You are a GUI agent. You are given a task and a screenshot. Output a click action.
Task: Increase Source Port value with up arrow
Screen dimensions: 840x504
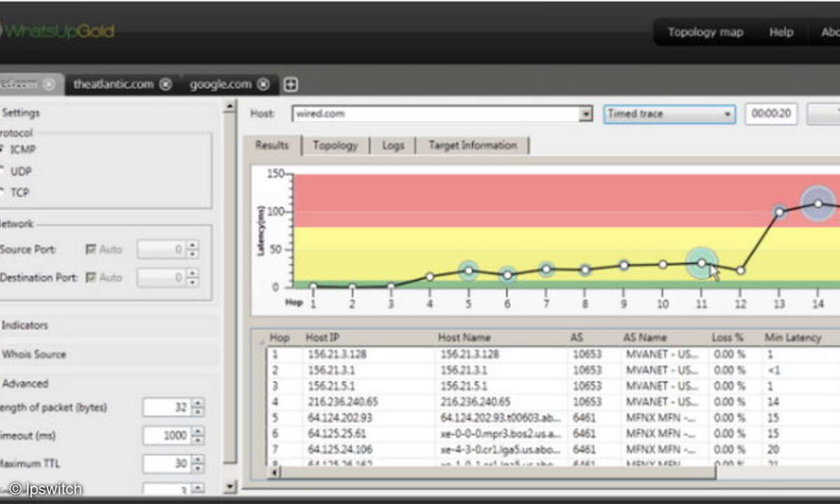(192, 245)
